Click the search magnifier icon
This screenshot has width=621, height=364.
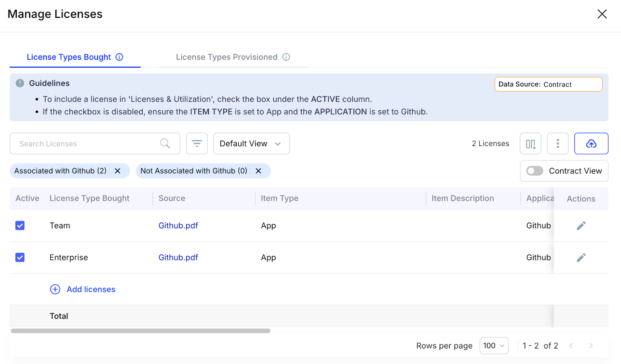pos(165,144)
